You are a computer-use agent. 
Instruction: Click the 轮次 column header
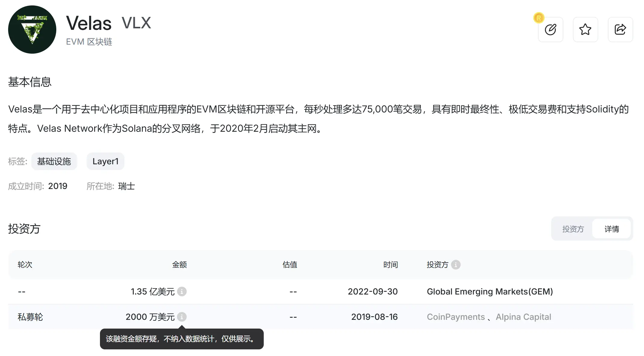(x=25, y=265)
